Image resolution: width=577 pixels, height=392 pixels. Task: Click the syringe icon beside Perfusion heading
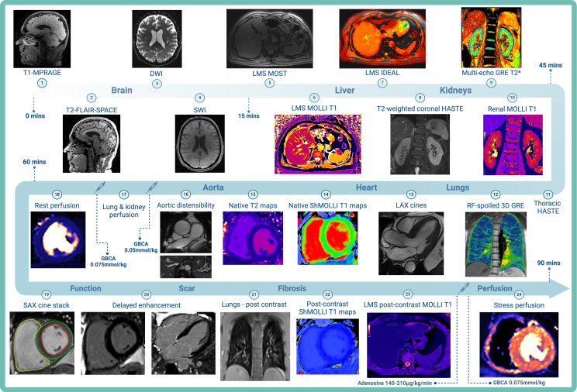click(x=463, y=288)
